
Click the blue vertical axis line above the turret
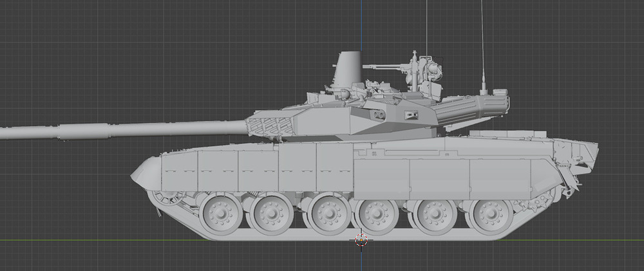click(361, 26)
